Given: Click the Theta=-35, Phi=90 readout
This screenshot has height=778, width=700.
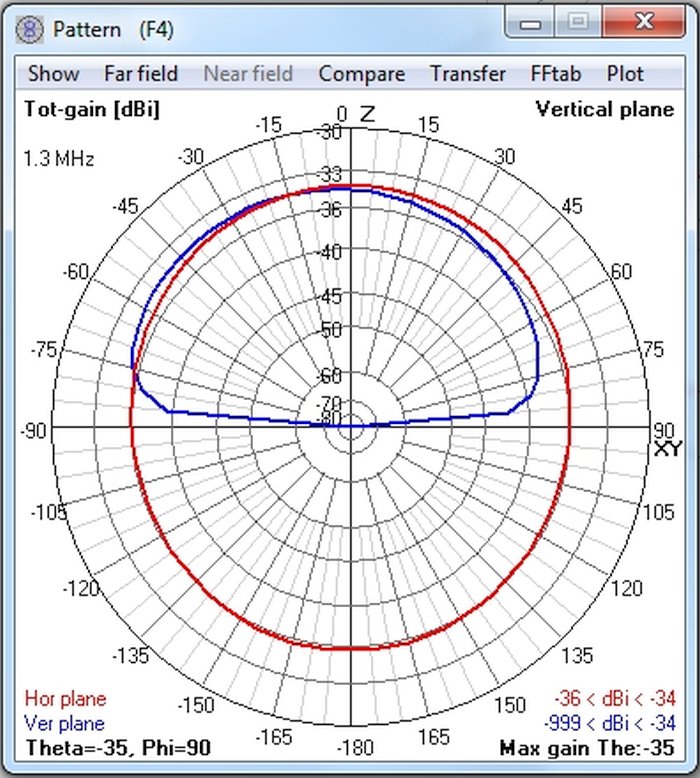Looking at the screenshot, I should click(x=119, y=748).
